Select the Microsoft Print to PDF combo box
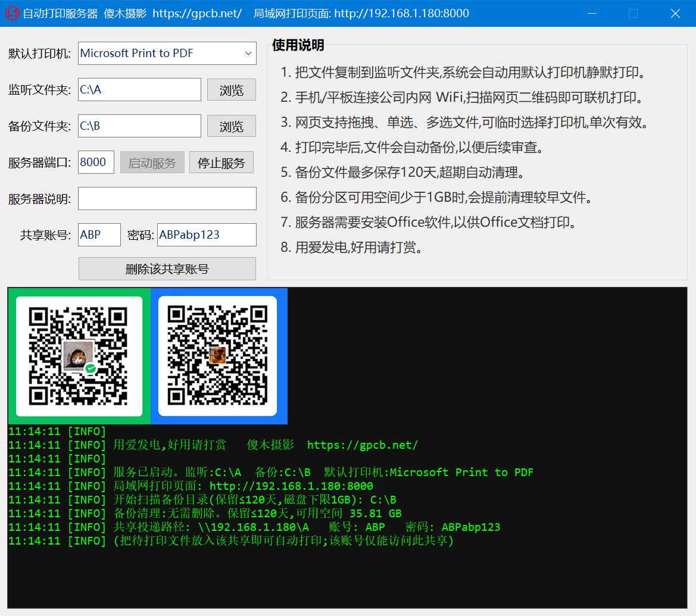This screenshot has width=696, height=616. [167, 53]
